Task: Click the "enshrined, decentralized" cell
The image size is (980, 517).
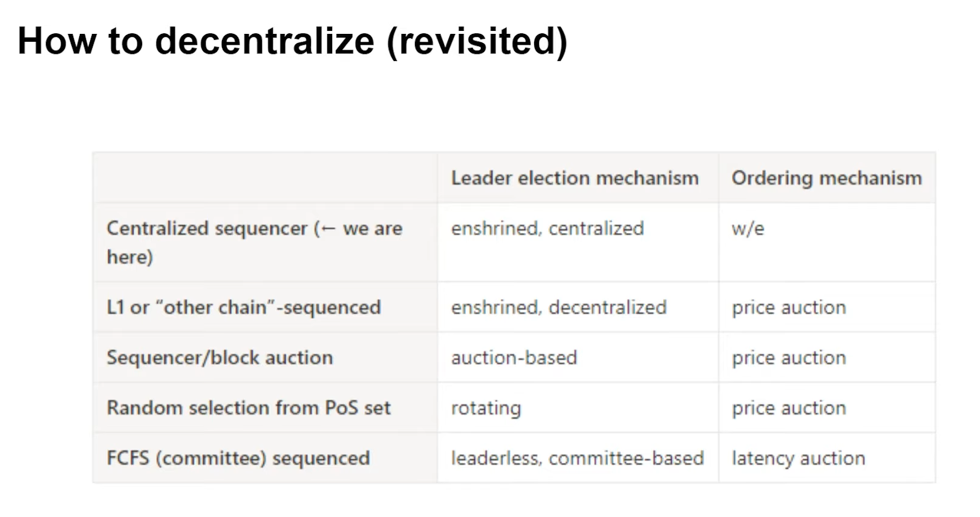Action: click(x=558, y=308)
